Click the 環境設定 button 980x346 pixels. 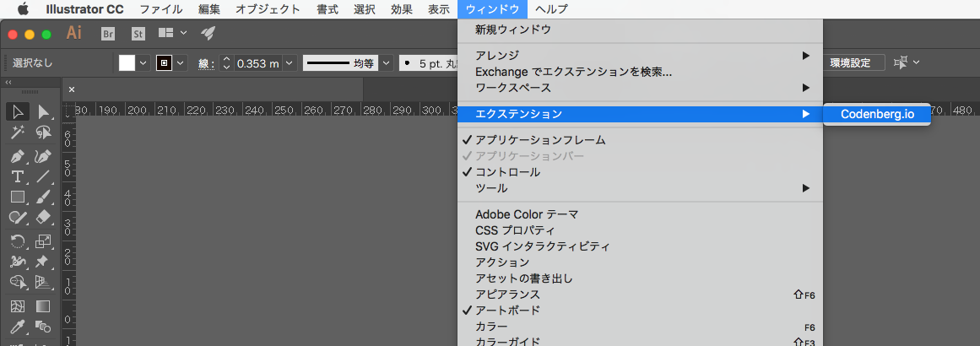click(850, 62)
